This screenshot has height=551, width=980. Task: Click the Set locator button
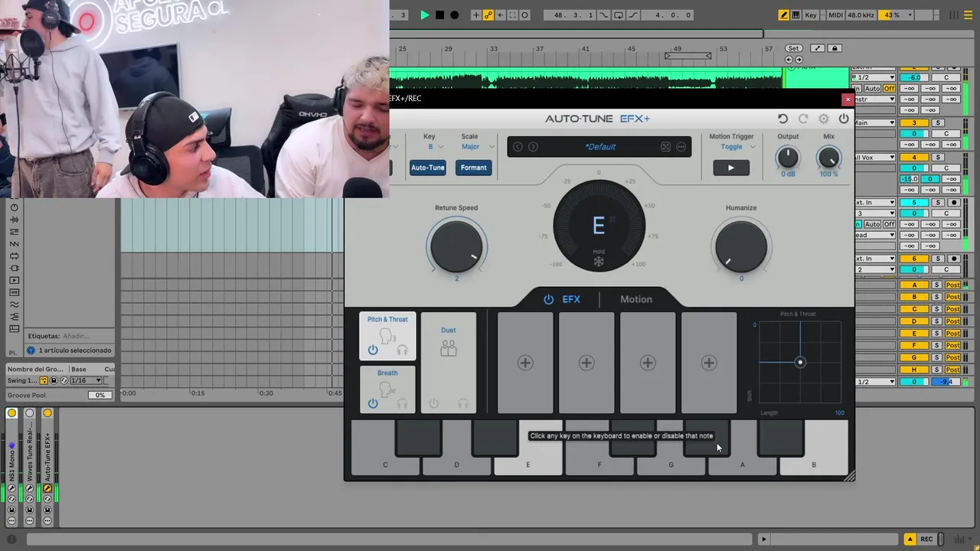pos(794,48)
